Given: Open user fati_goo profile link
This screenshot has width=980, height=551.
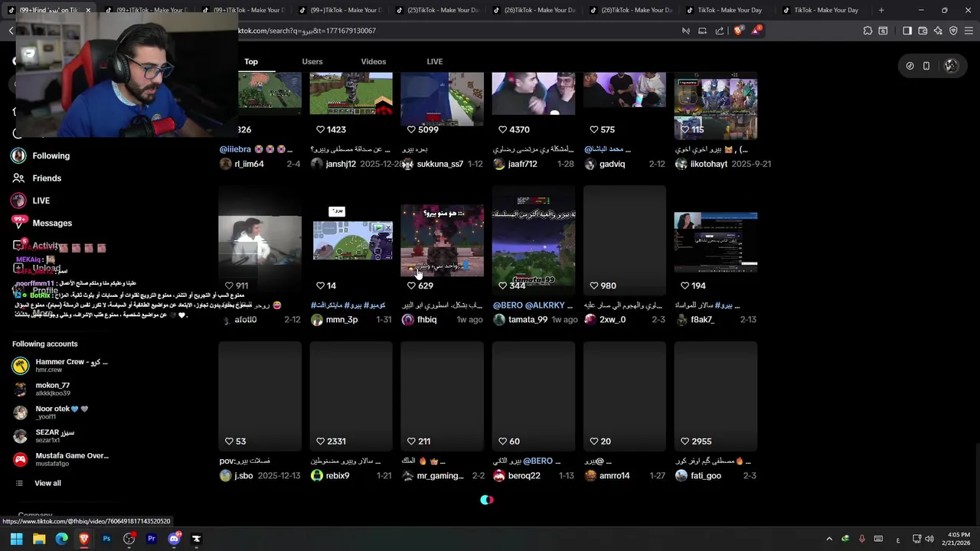Looking at the screenshot, I should (x=705, y=475).
